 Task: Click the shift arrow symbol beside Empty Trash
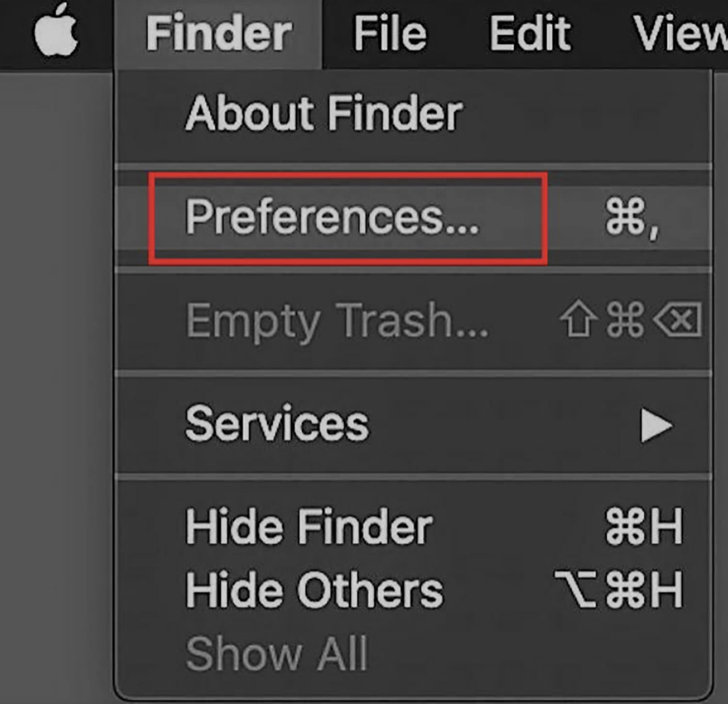coord(578,318)
